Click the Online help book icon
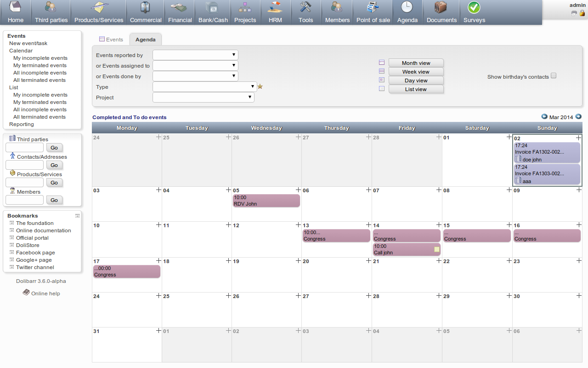588x368 pixels. coord(26,292)
